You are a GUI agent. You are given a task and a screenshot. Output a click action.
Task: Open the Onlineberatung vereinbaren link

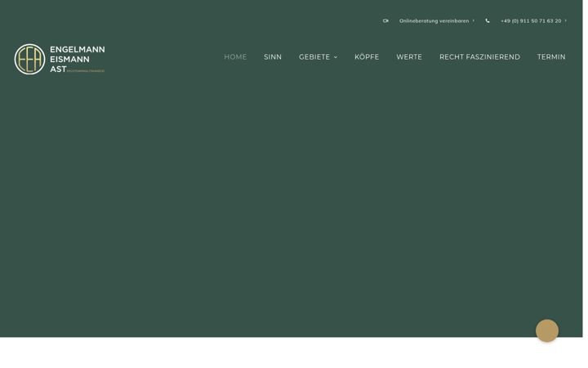(434, 21)
